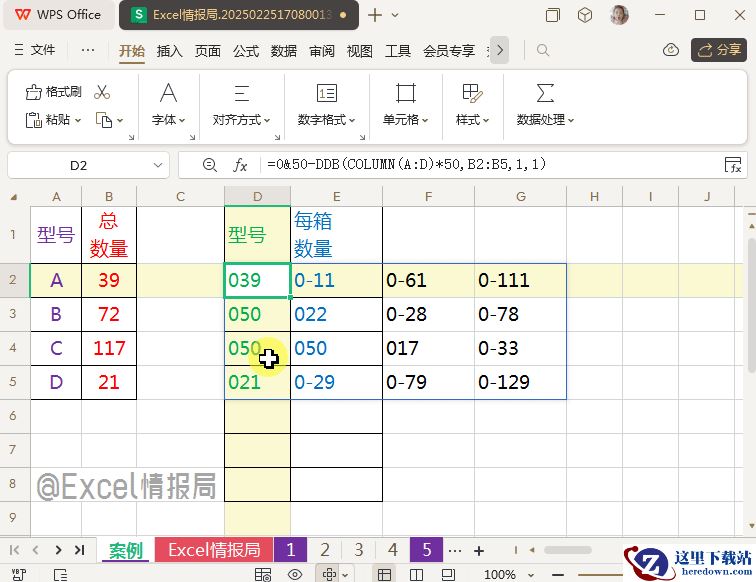
Task: Click the fx insert function icon
Action: click(240, 165)
